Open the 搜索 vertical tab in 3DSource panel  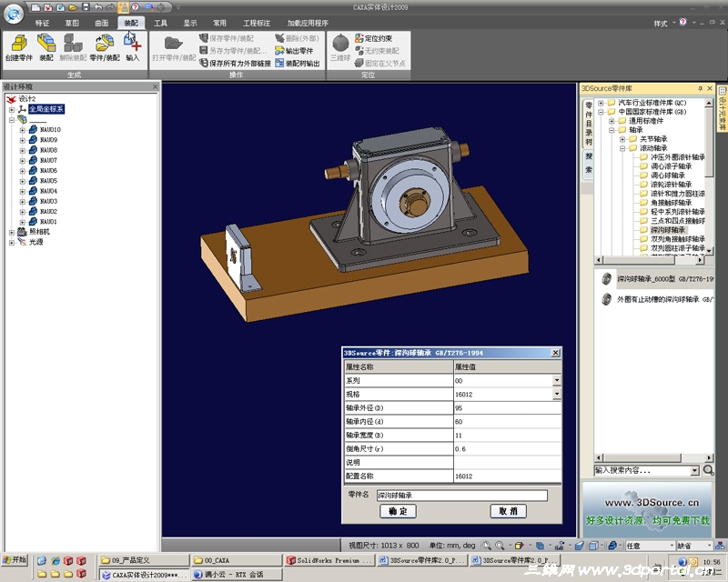588,164
